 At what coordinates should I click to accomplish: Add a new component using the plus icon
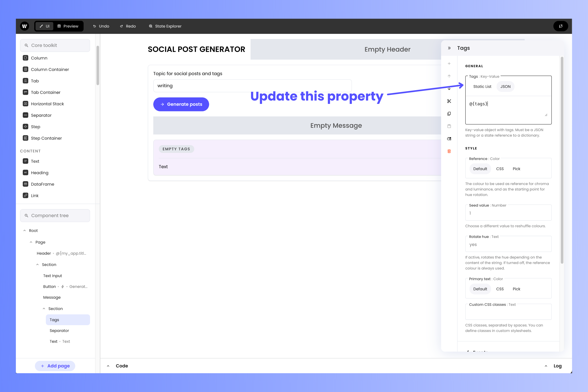tap(449, 63)
